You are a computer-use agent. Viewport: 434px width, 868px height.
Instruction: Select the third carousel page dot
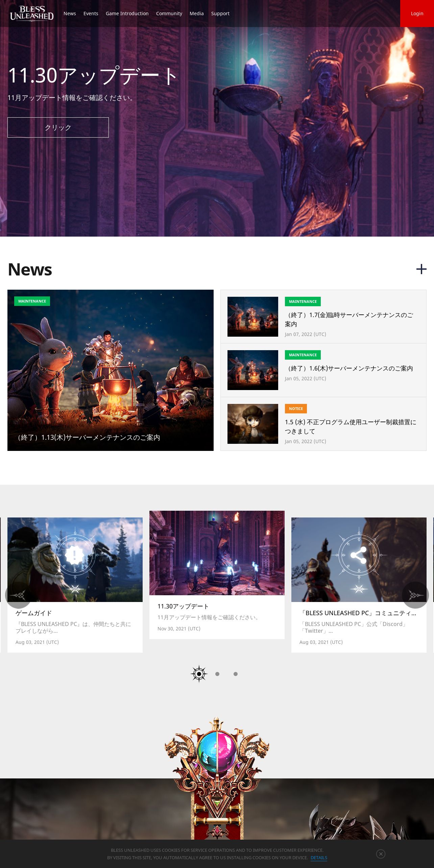(x=236, y=674)
